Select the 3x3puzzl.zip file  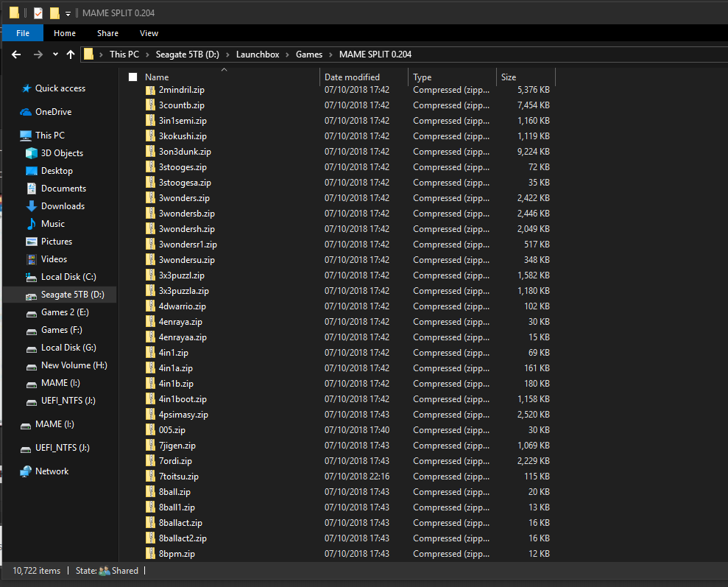(182, 275)
